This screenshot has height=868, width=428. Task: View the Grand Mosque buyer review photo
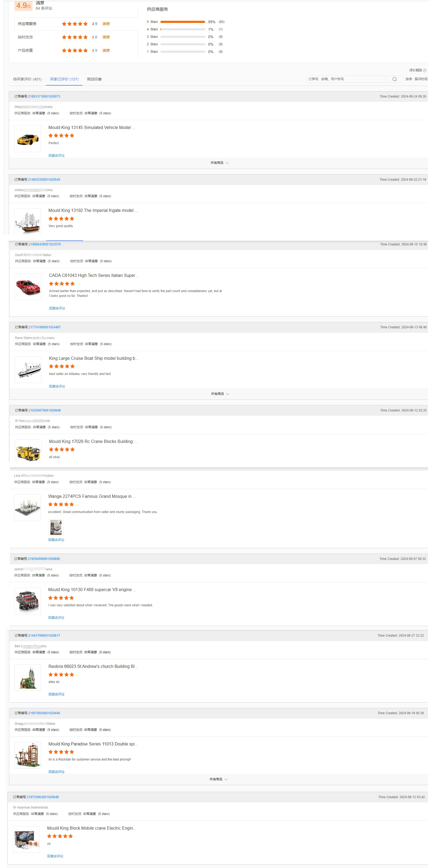56,527
